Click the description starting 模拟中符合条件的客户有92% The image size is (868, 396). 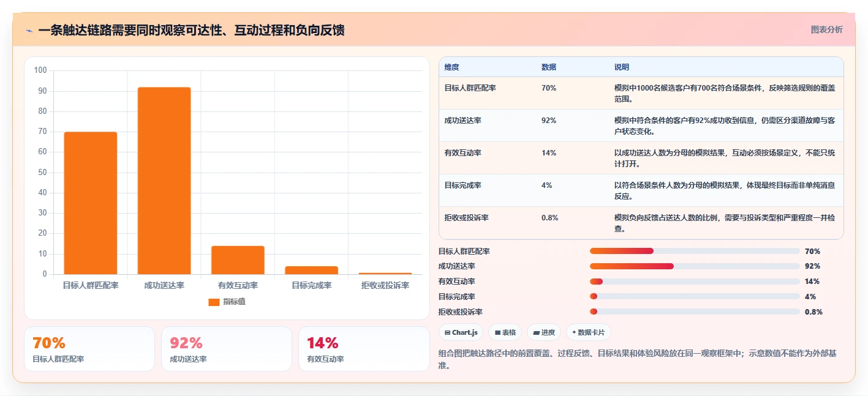725,125
